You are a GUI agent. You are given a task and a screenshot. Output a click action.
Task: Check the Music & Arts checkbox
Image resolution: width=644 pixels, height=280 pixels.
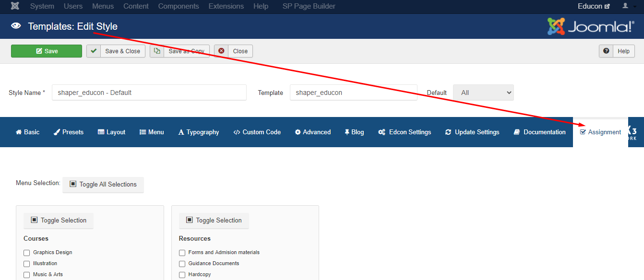27,275
